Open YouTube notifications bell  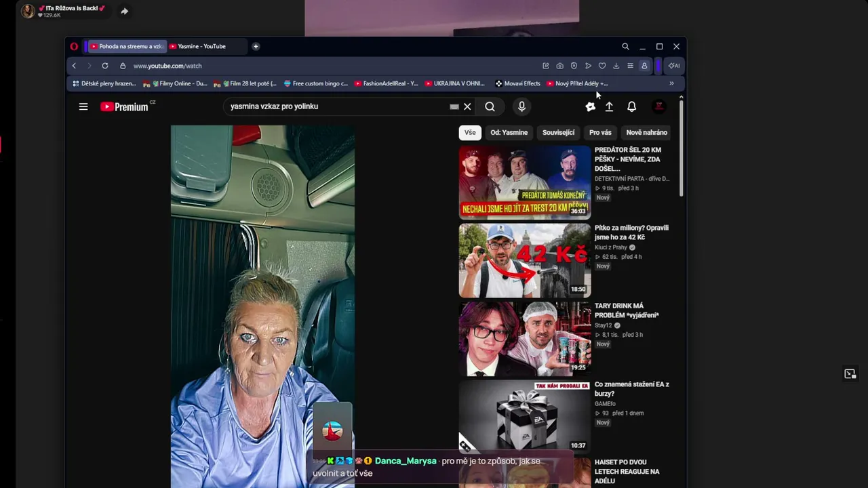click(631, 106)
